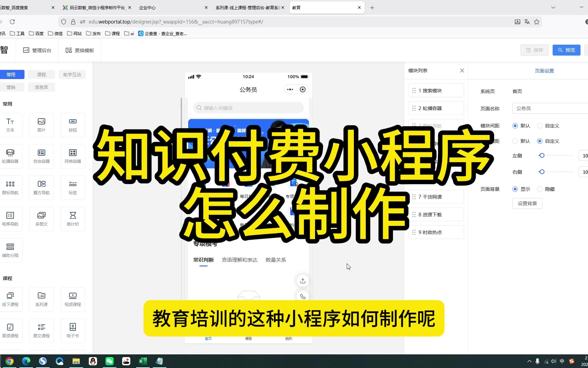Open the 工具 bookmarks folder
The width and height of the screenshot is (588, 368).
pyautogui.click(x=17, y=33)
